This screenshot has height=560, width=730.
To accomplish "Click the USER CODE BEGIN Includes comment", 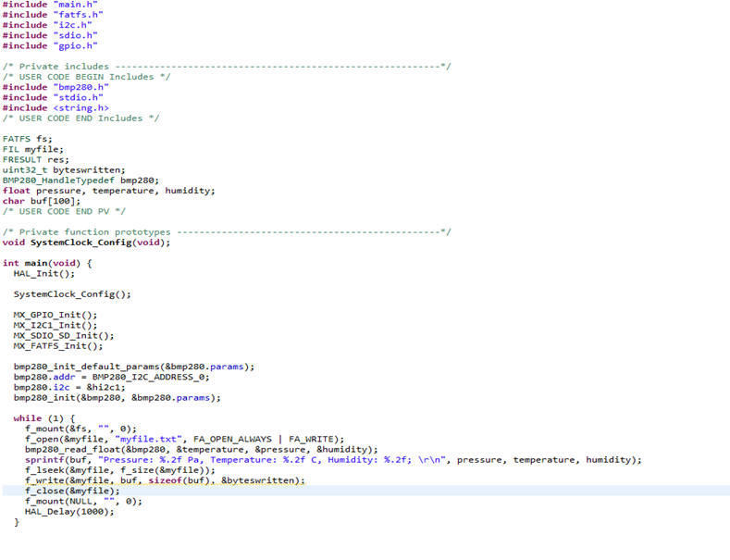I will pos(87,77).
